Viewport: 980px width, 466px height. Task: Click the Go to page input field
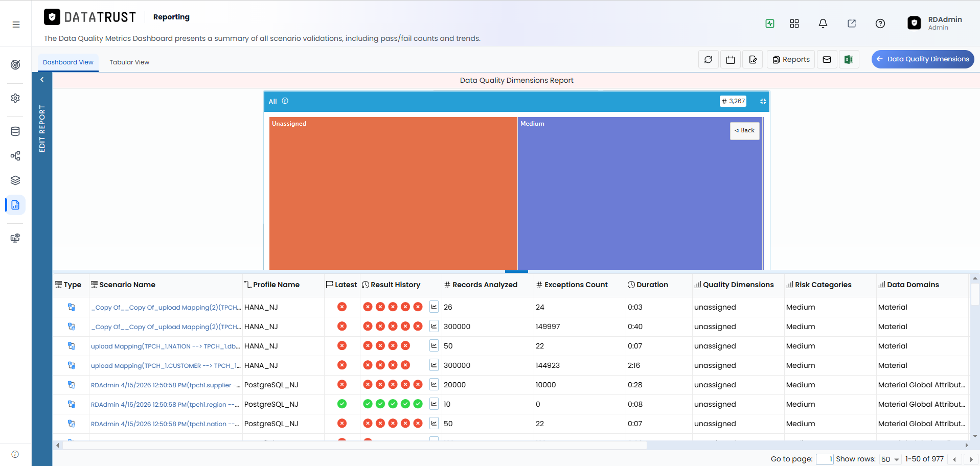tap(825, 459)
